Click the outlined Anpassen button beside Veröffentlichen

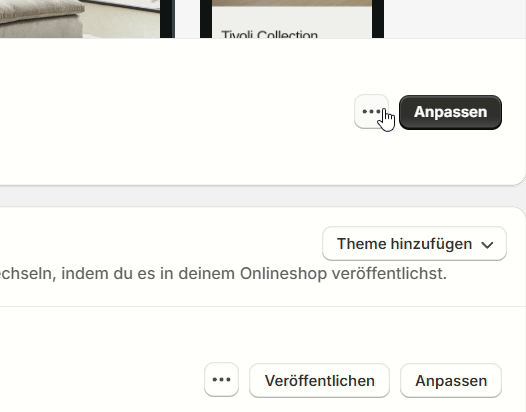451,380
